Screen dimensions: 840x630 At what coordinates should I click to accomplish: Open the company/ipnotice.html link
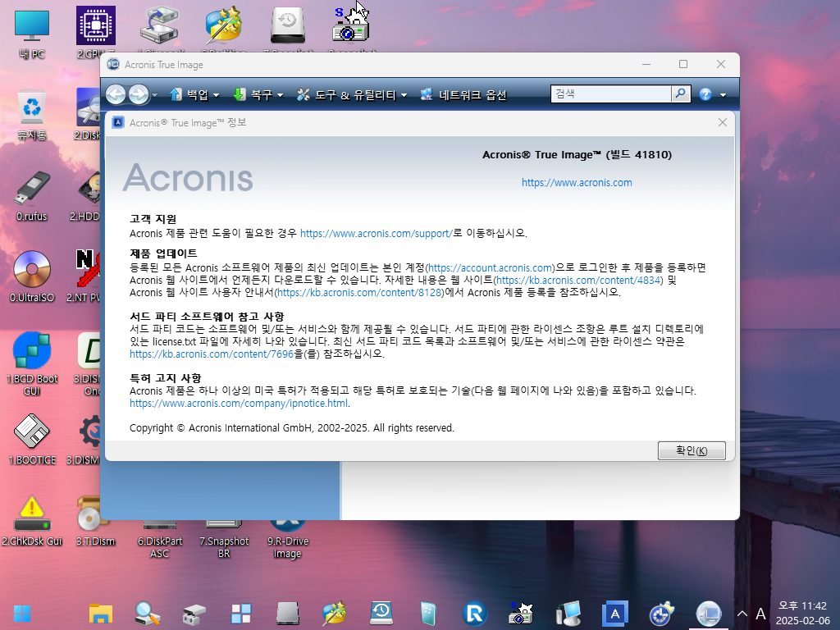(239, 404)
